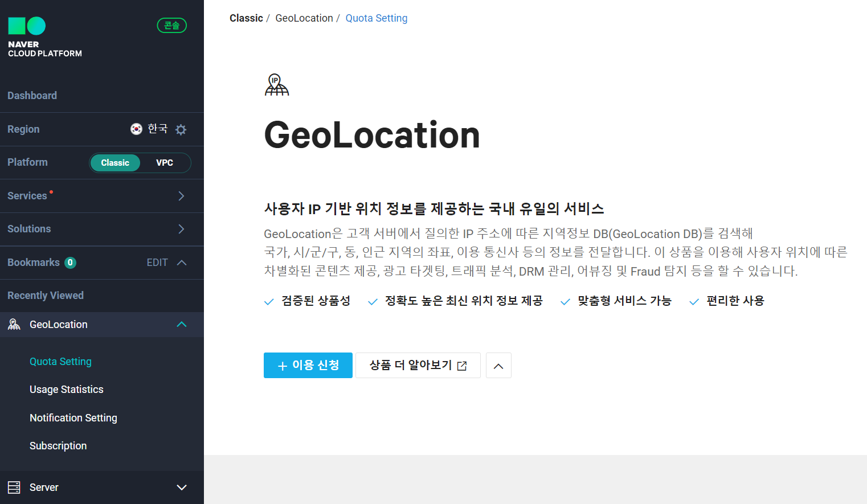The image size is (867, 504).
Task: Open Subscription page
Action: tap(58, 446)
